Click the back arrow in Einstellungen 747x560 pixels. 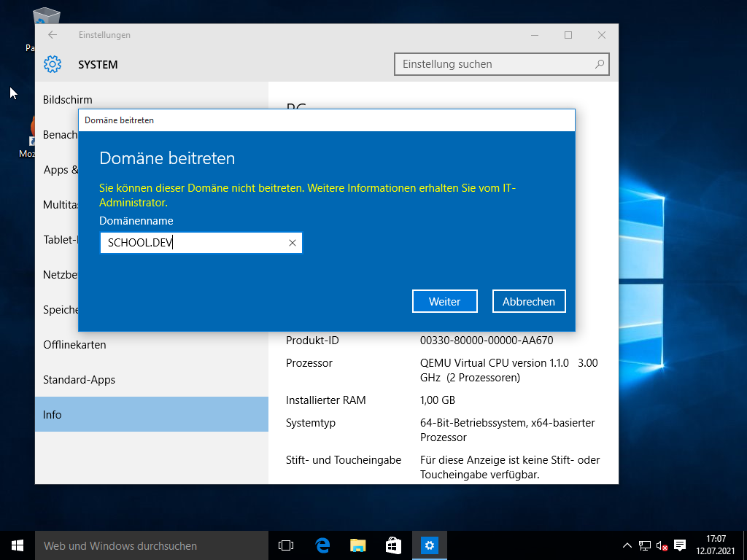tap(53, 35)
